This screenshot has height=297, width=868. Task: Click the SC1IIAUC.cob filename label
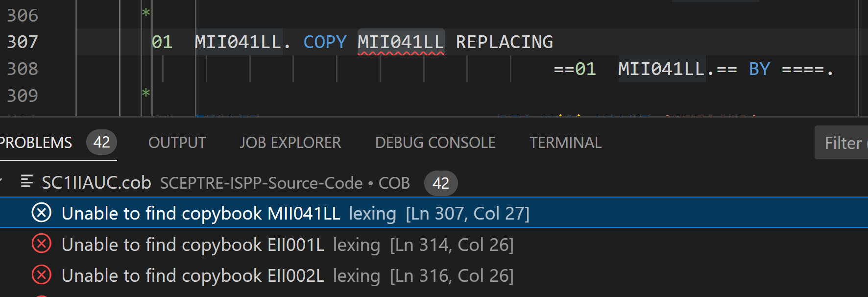pyautogui.click(x=96, y=182)
